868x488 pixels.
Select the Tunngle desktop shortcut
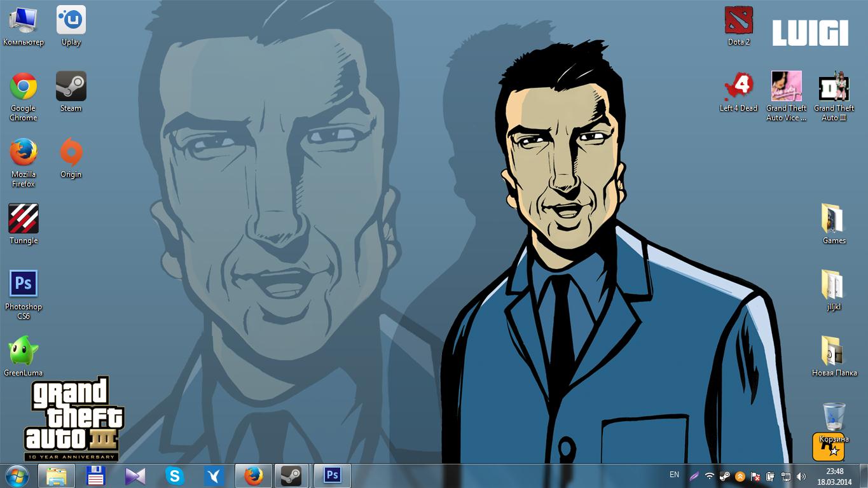point(24,225)
